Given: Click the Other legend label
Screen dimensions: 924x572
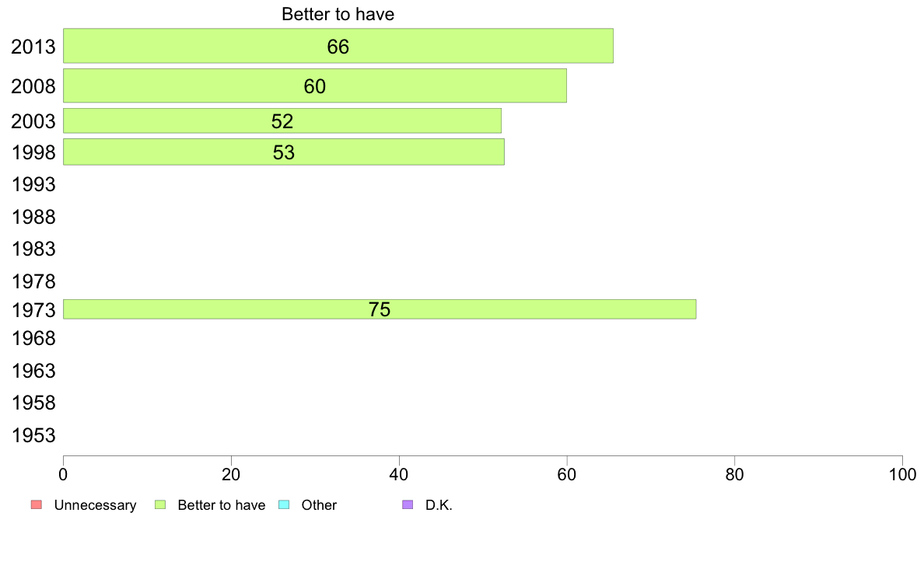Looking at the screenshot, I should (319, 505).
